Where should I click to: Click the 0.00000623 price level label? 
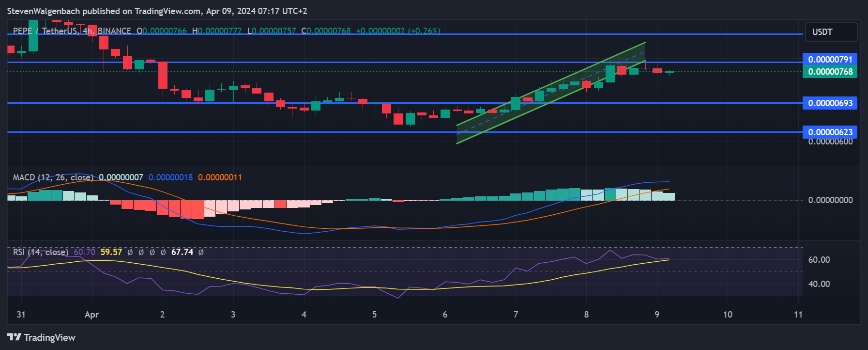point(830,132)
